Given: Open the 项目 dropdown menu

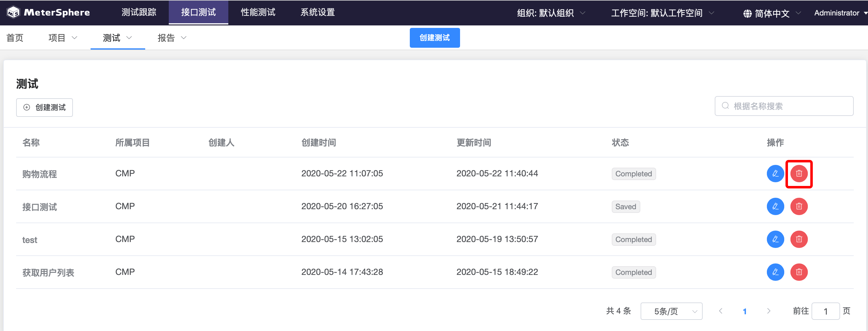Looking at the screenshot, I should click(63, 38).
